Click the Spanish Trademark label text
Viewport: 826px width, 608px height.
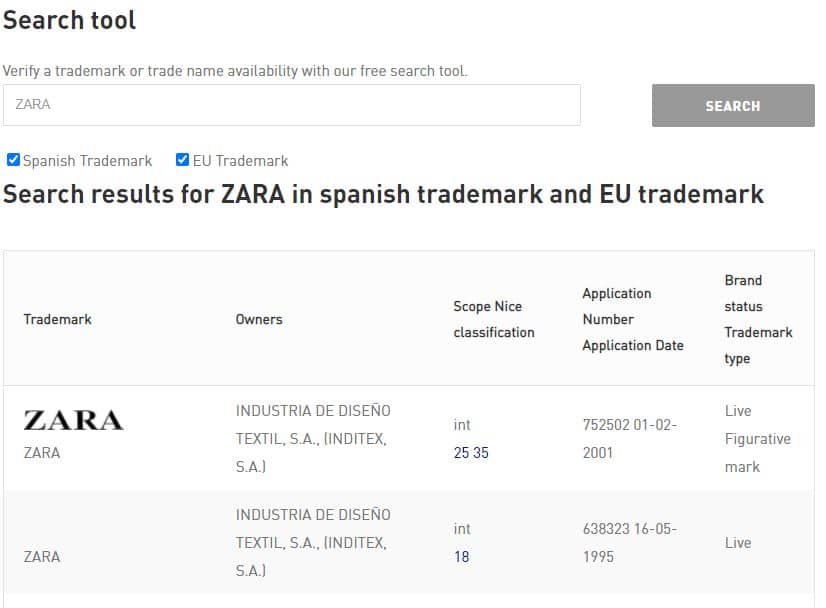pyautogui.click(x=87, y=161)
